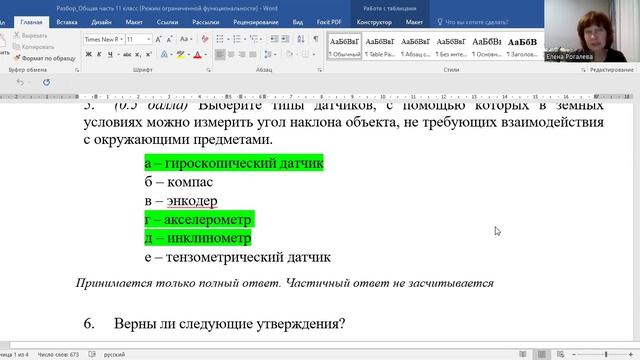The width and height of the screenshot is (640, 360).
Task: Open borders button in paragraph group
Action: point(305,54)
